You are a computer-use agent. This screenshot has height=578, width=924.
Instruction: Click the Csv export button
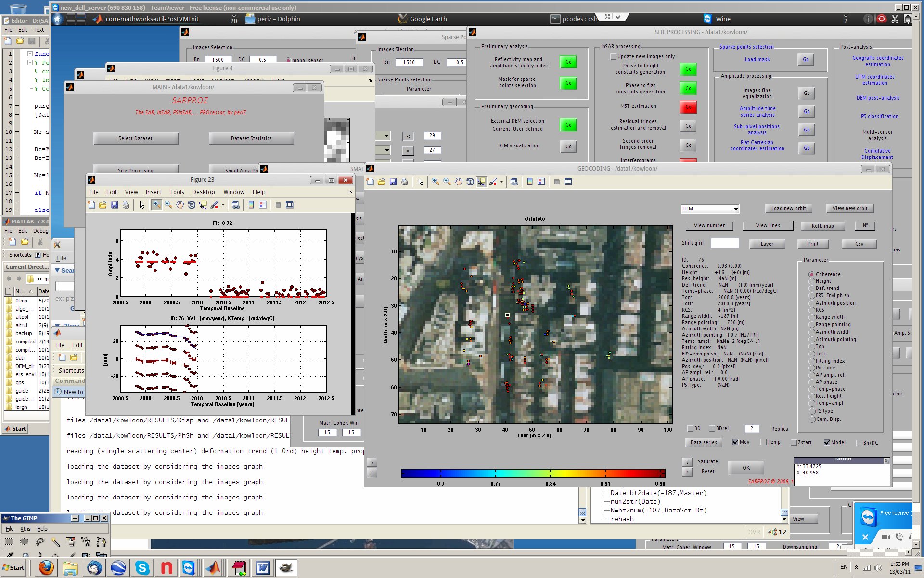click(859, 244)
